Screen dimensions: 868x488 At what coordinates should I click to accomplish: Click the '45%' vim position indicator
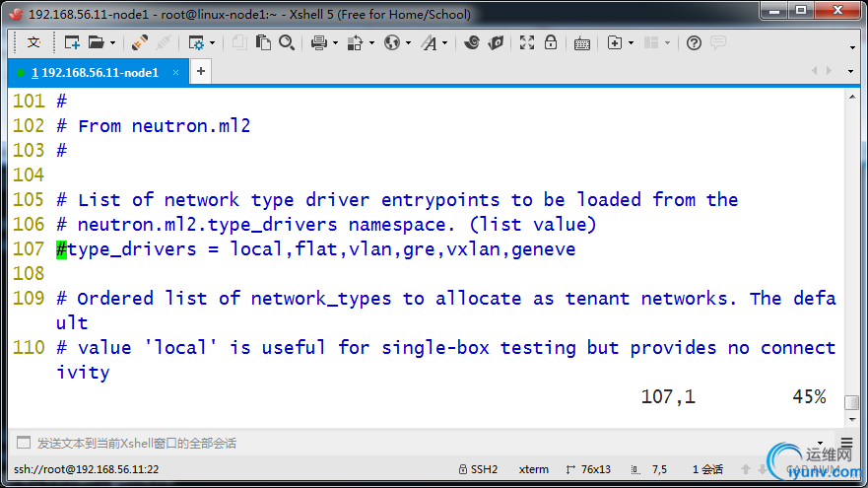809,396
